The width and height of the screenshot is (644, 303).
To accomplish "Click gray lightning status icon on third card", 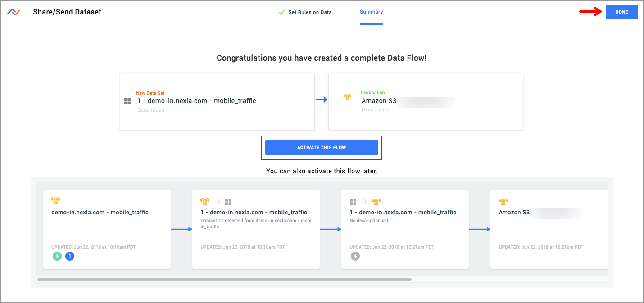I will 355,256.
